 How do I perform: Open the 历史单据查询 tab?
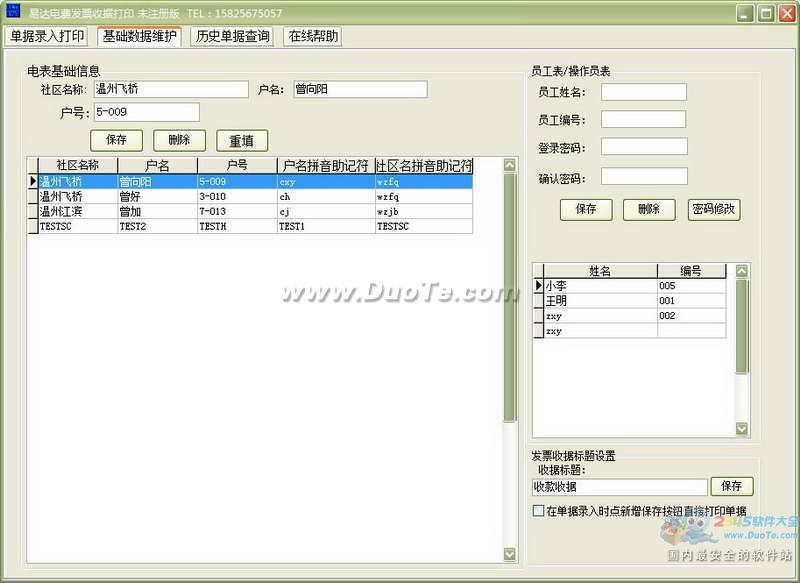tap(232, 36)
